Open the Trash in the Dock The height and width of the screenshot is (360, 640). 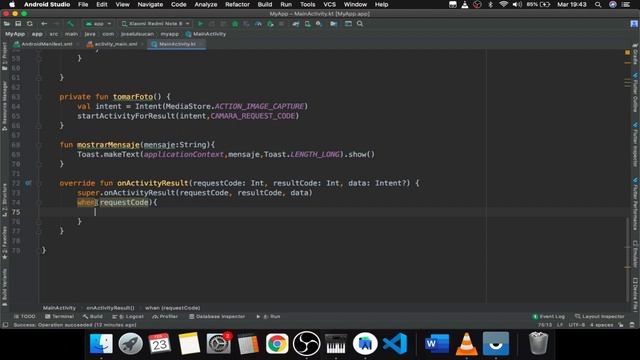(x=538, y=343)
